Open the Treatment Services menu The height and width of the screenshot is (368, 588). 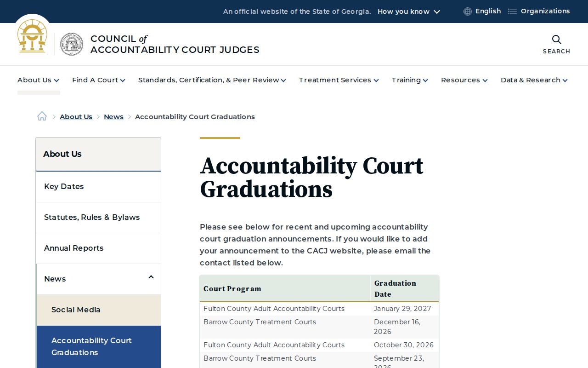point(339,80)
